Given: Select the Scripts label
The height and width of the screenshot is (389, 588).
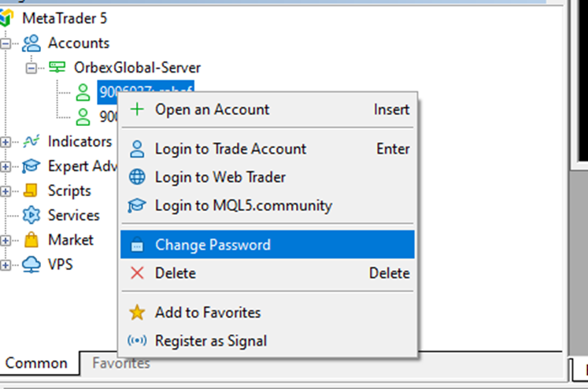Looking at the screenshot, I should 69,191.
